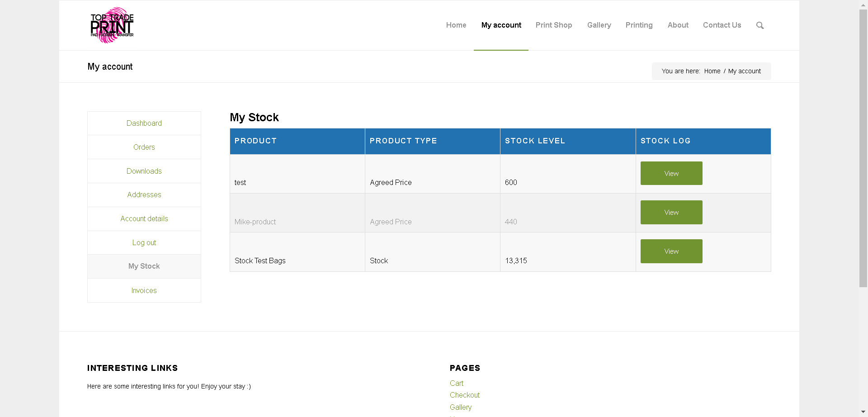Click the scrollbar up arrow

pyautogui.click(x=863, y=5)
